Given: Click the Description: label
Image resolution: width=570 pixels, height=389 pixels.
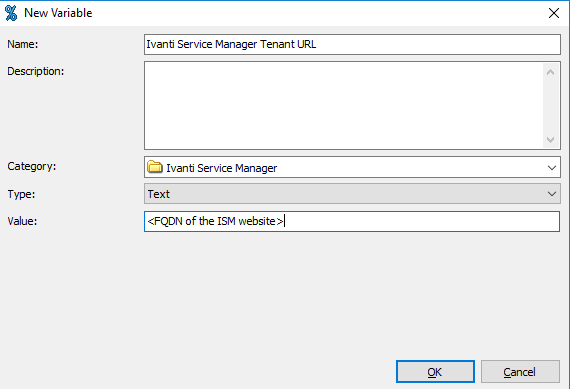Looking at the screenshot, I should (x=36, y=71).
